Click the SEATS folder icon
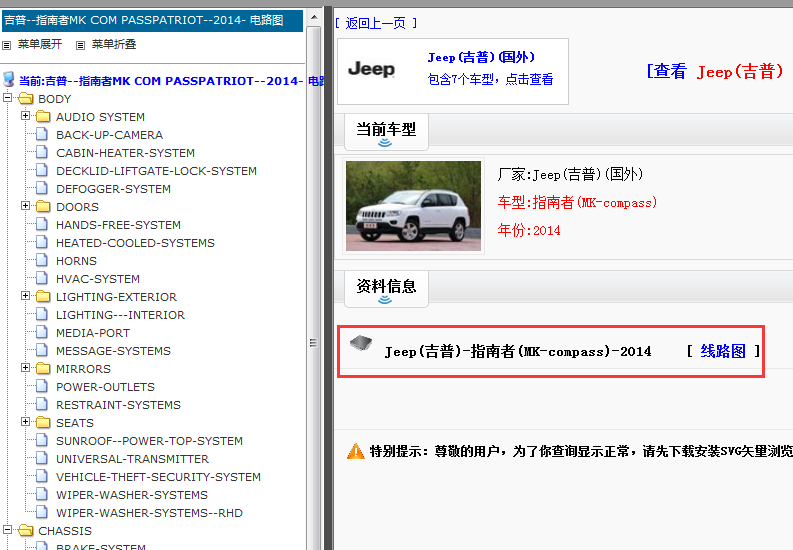Viewport: 793px width, 550px height. [x=43, y=422]
